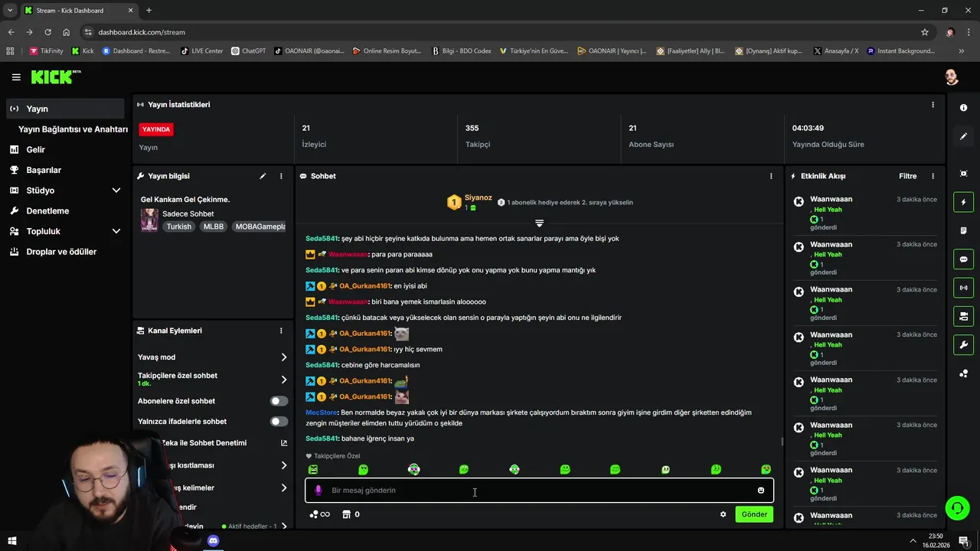Open Windows Start menu

pyautogui.click(x=11, y=541)
